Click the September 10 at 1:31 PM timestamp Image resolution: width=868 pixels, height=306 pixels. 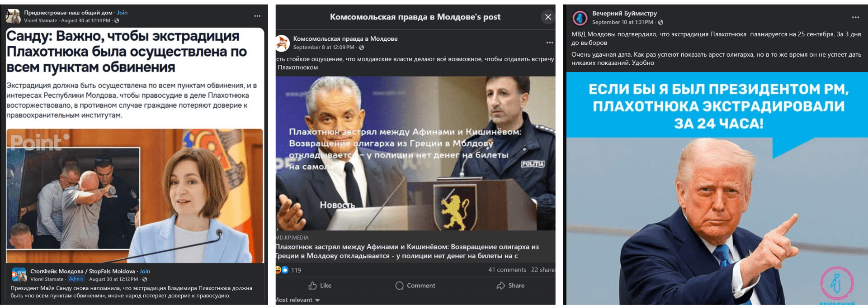(x=623, y=22)
